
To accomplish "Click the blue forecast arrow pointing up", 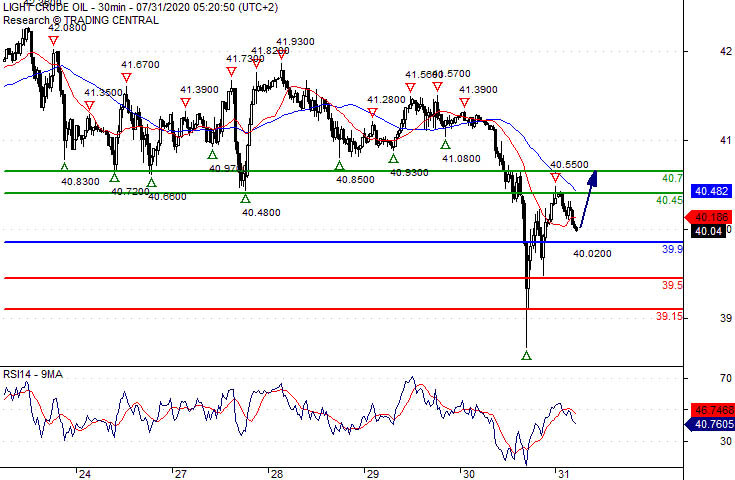I will coord(587,200).
